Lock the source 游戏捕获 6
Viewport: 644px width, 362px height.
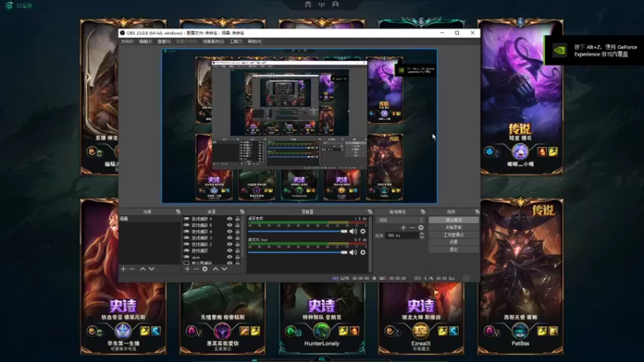click(237, 219)
